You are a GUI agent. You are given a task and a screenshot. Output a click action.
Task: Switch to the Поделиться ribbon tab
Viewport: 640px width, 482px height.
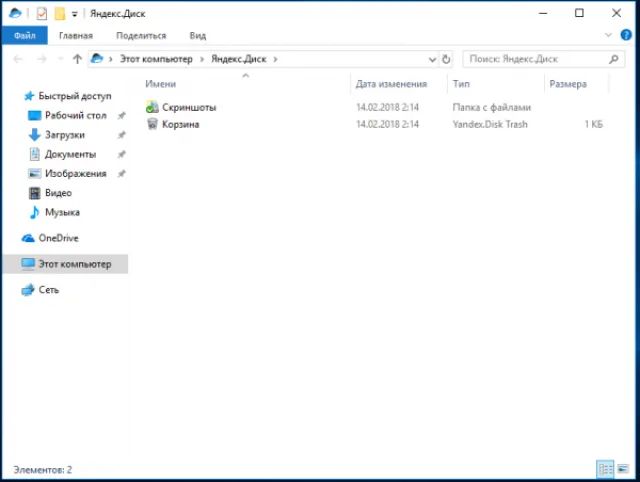(x=141, y=36)
